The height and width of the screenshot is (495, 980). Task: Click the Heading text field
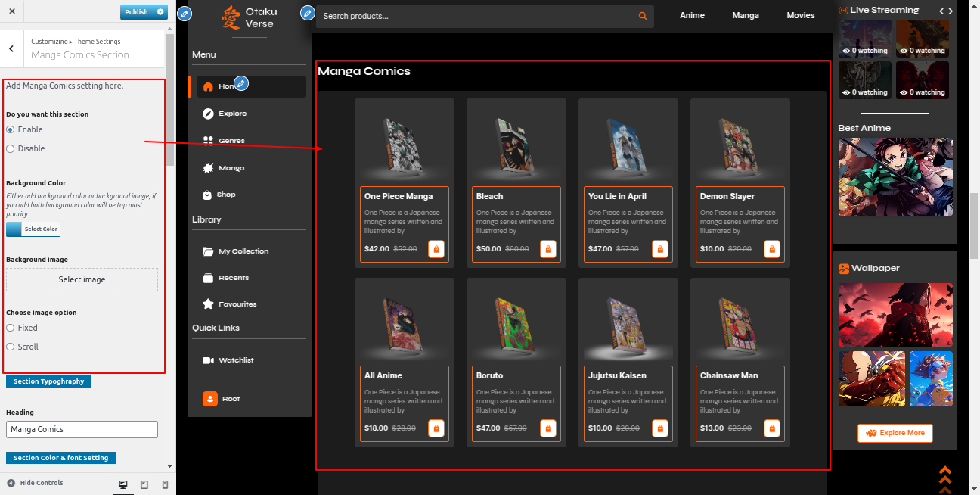(x=82, y=430)
